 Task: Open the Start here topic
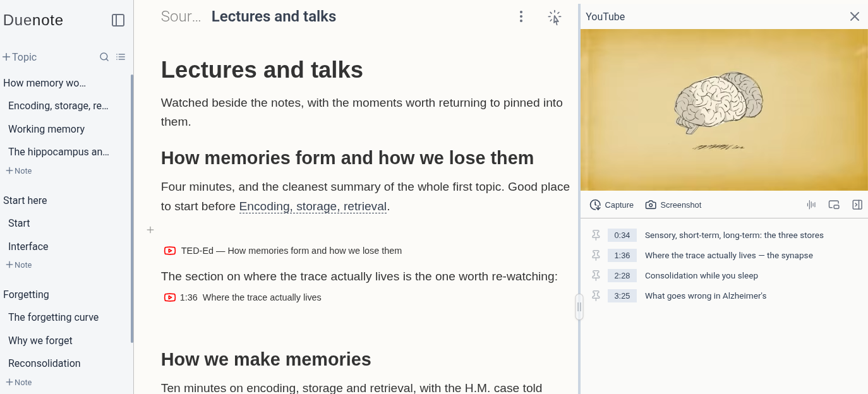coord(25,200)
